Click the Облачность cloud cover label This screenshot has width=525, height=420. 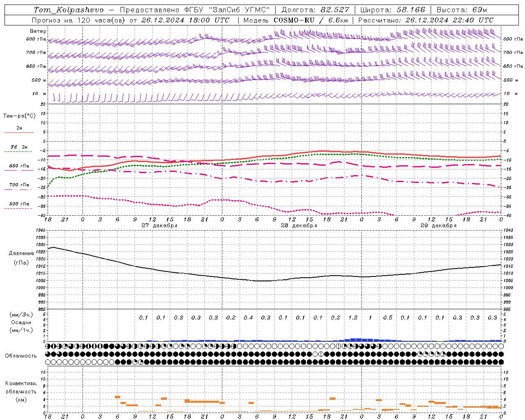pyautogui.click(x=21, y=356)
